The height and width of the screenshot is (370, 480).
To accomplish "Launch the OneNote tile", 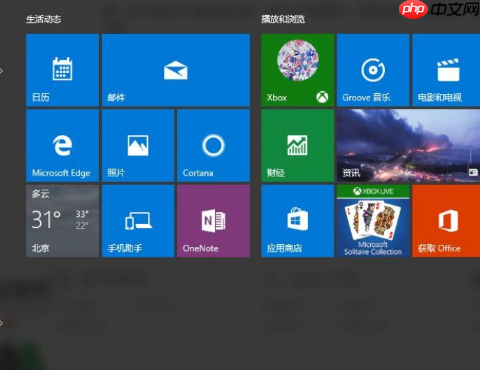I will [x=213, y=221].
